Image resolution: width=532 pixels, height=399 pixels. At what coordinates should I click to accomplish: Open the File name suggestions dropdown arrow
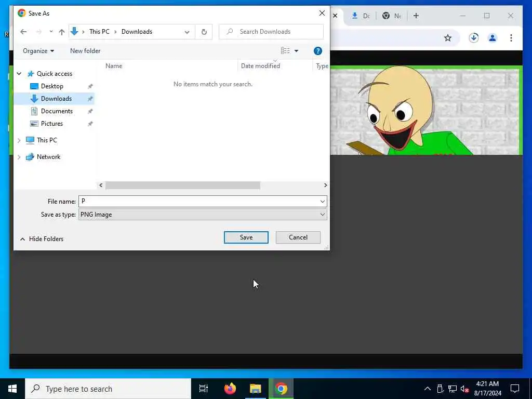(322, 202)
